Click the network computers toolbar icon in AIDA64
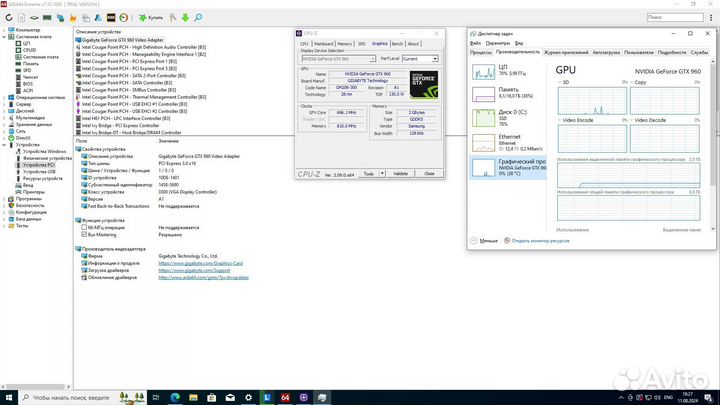This screenshot has height=405, width=720. coord(60,17)
